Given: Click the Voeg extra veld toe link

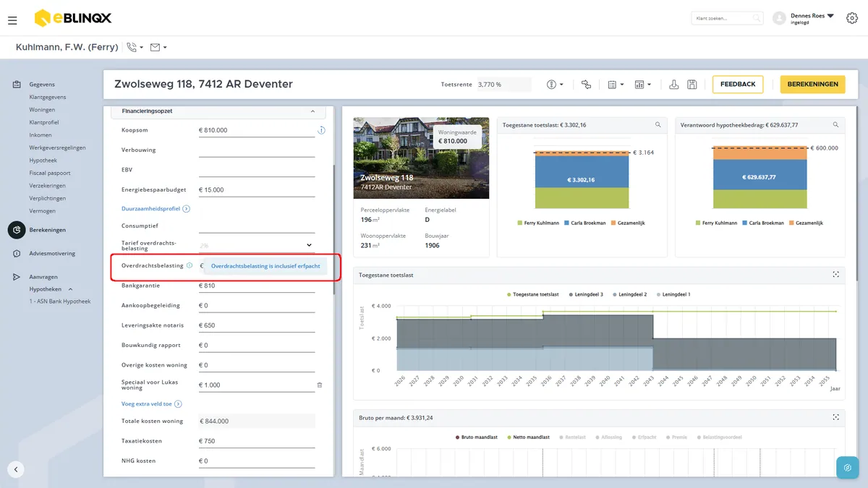Looking at the screenshot, I should pos(151,404).
